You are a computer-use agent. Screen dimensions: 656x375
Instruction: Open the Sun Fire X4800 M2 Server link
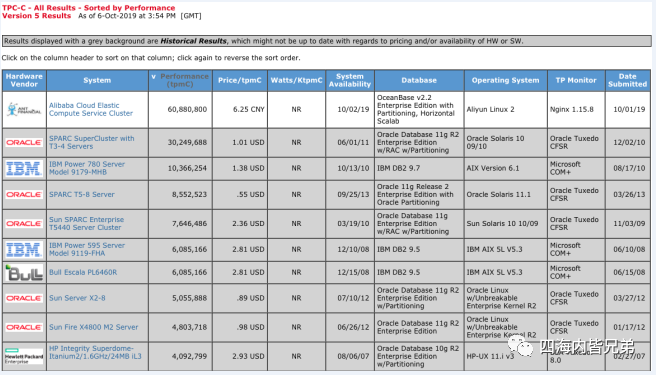[93, 327]
